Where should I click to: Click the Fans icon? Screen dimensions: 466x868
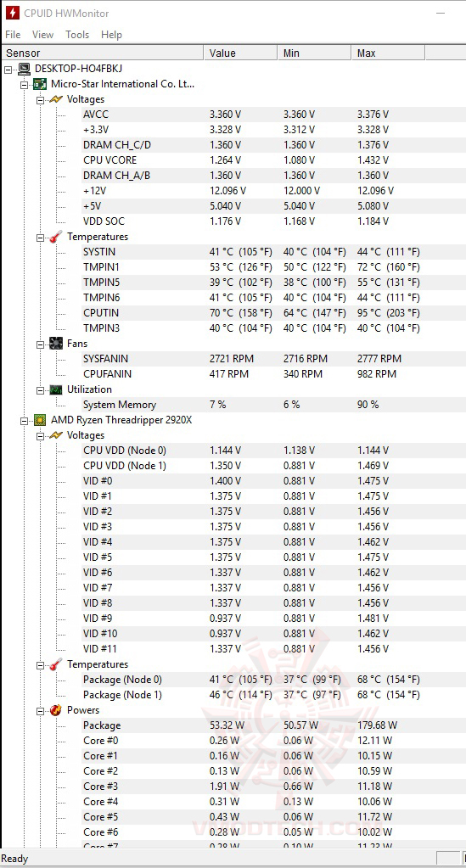56,344
